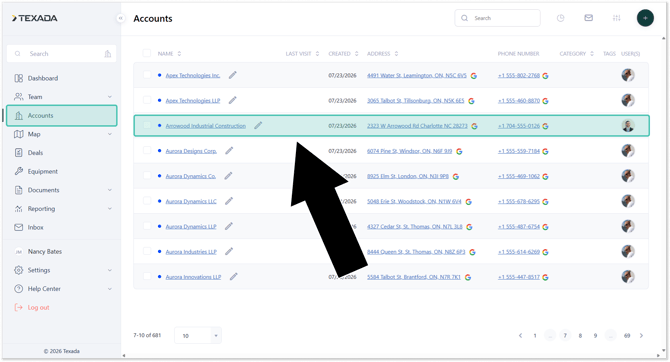Sort the table by the NAME column
Viewport: 670px width, 362px height.
[169, 54]
